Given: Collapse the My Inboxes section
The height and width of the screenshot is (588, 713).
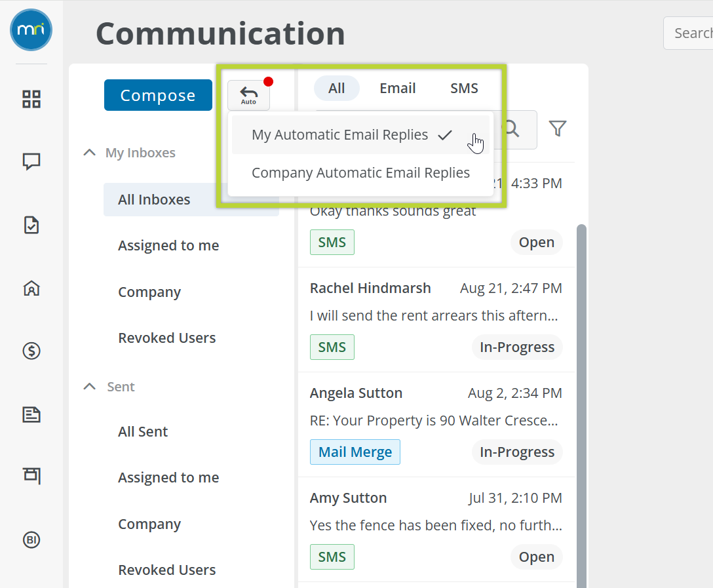Looking at the screenshot, I should click(90, 153).
